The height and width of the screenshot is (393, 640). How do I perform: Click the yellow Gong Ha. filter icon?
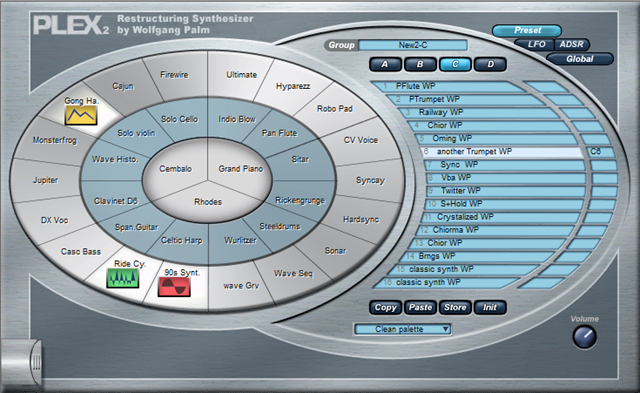coord(81,115)
